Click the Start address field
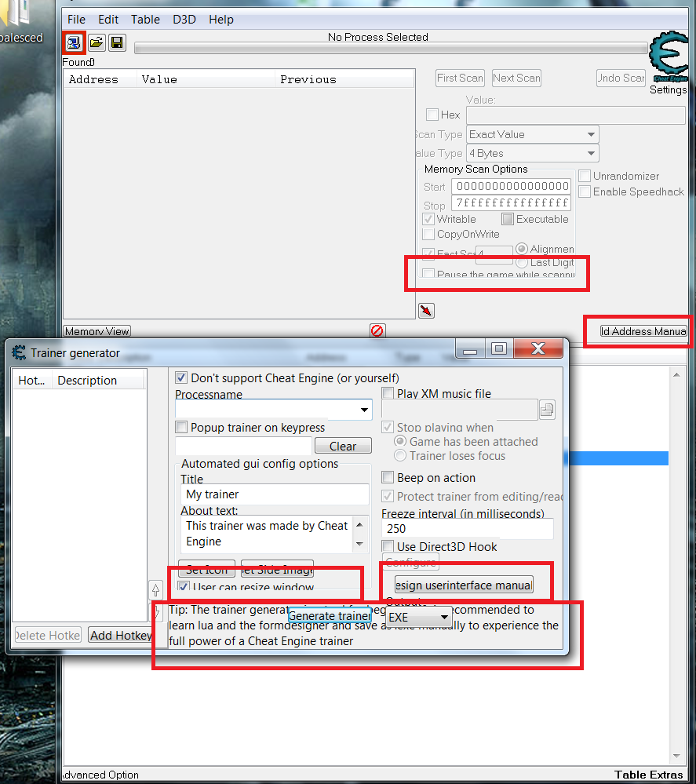The image size is (696, 784). [511, 187]
